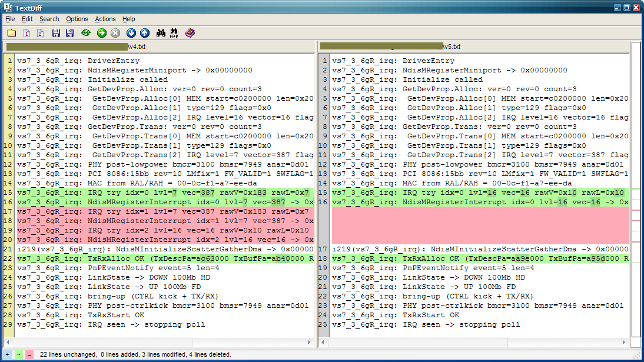
Task: Run compare with the green arrow button
Action: pyautogui.click(x=102, y=33)
